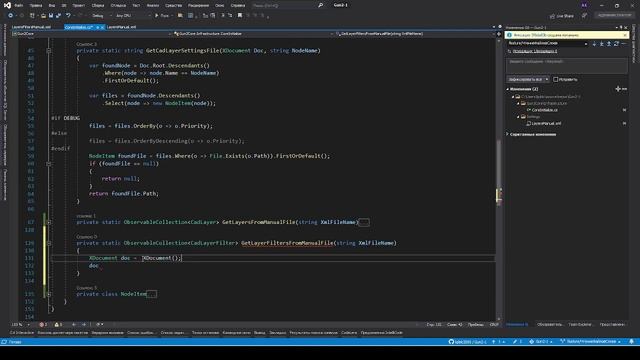640x360 pixels.
Task: Collapse the if block at line 60
Action: tap(49, 163)
